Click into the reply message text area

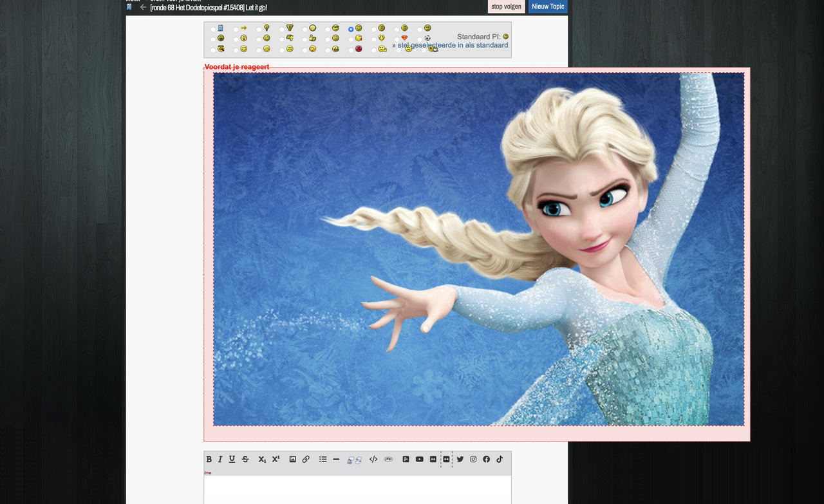pos(357,490)
